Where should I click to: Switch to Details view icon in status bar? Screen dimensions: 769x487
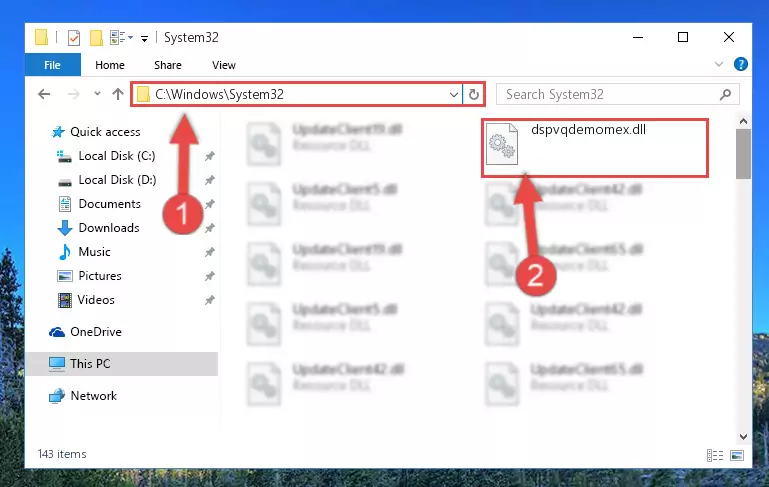point(715,455)
